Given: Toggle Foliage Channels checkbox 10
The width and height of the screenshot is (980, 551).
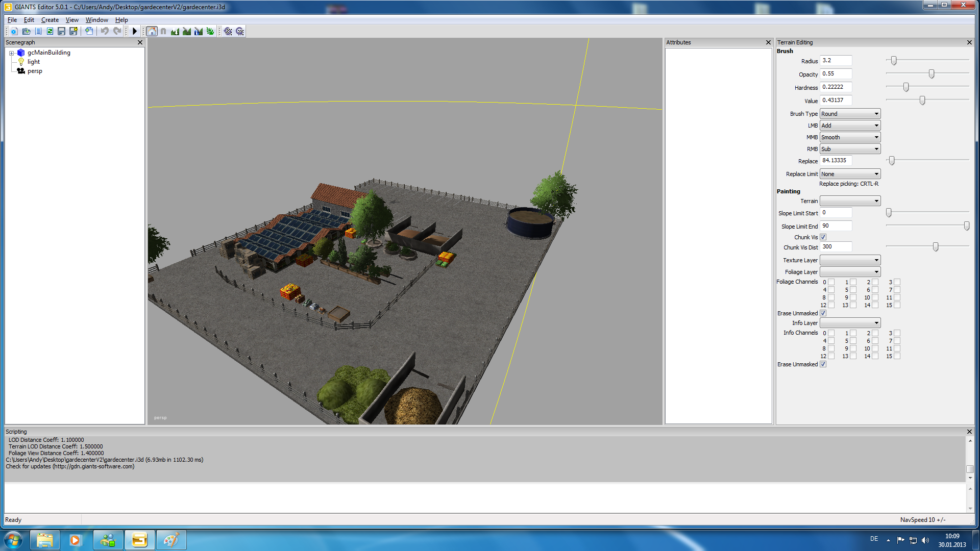Looking at the screenshot, I should (x=875, y=297).
